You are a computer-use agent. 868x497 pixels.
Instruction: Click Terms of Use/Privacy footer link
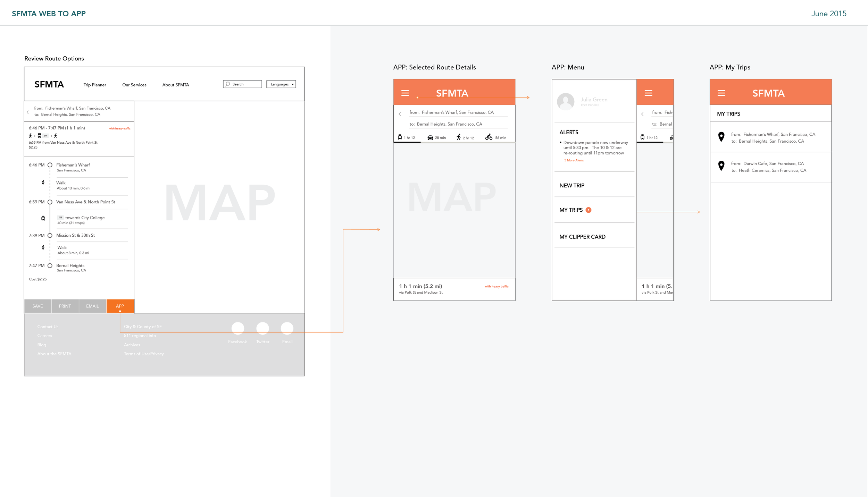[144, 354]
